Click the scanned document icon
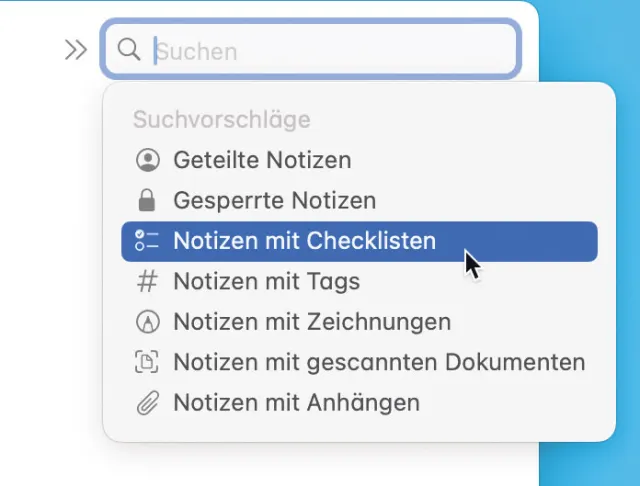Viewport: 640px width, 486px height. [147, 362]
